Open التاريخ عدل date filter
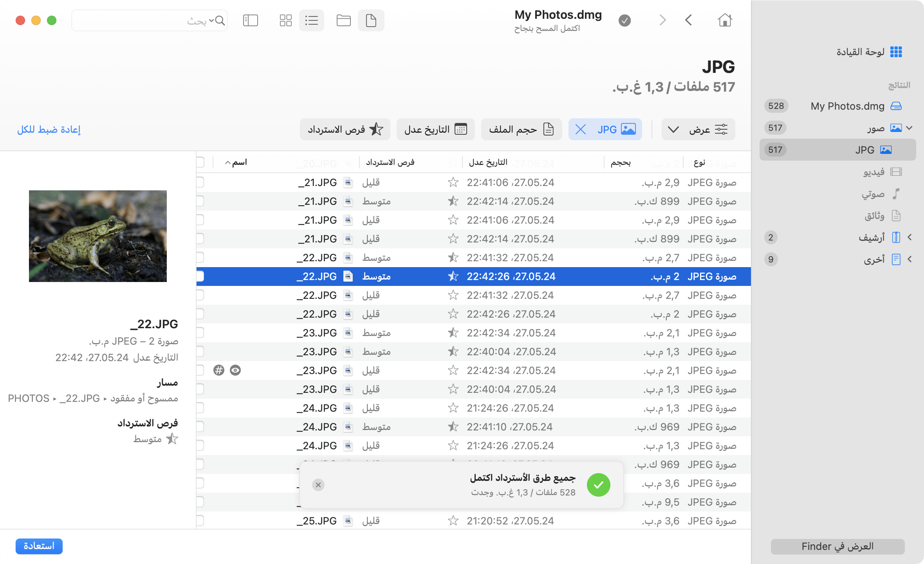Screen dimensions: 924x564 tap(435, 129)
